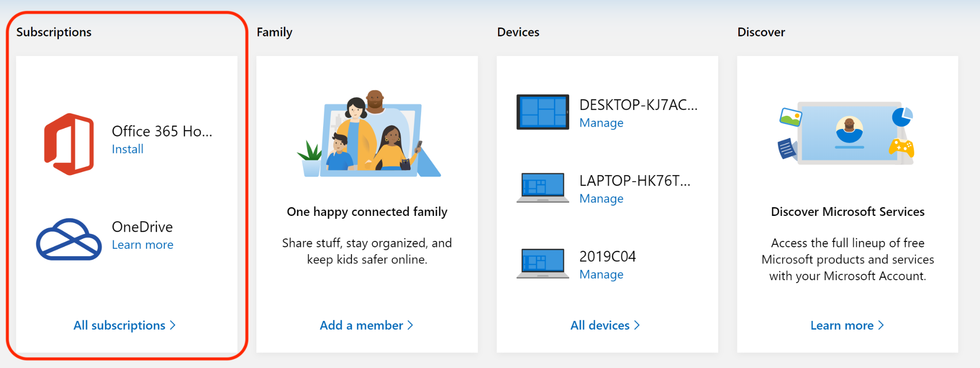Image resolution: width=980 pixels, height=368 pixels.
Task: Select the Office 365 Ho... title text
Action: pyautogui.click(x=162, y=131)
